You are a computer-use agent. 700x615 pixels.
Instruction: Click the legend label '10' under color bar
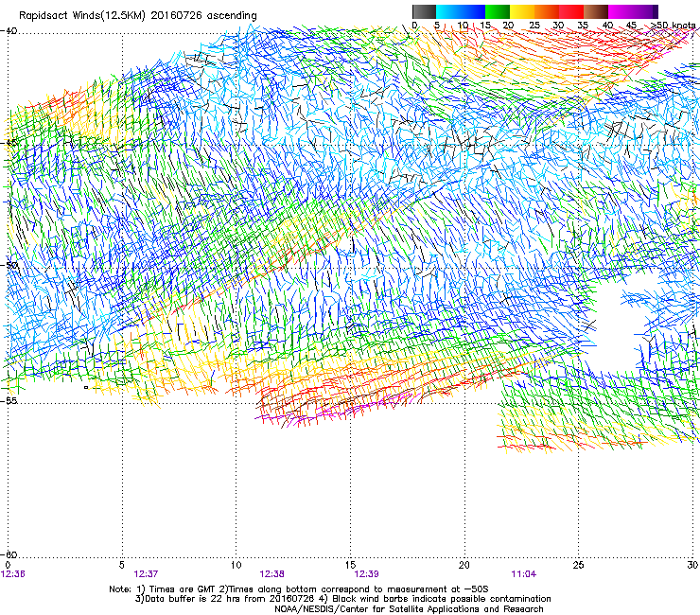pos(463,25)
